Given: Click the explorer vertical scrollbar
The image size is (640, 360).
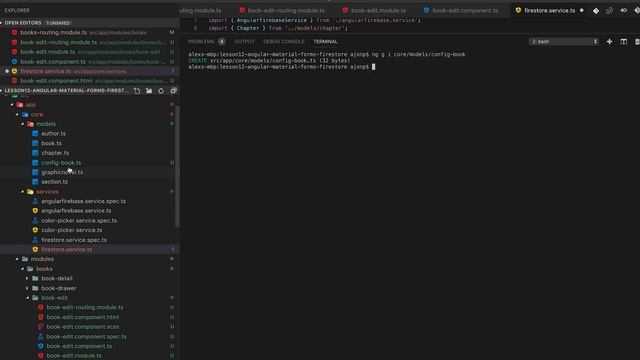Looking at the screenshot, I should point(177,165).
